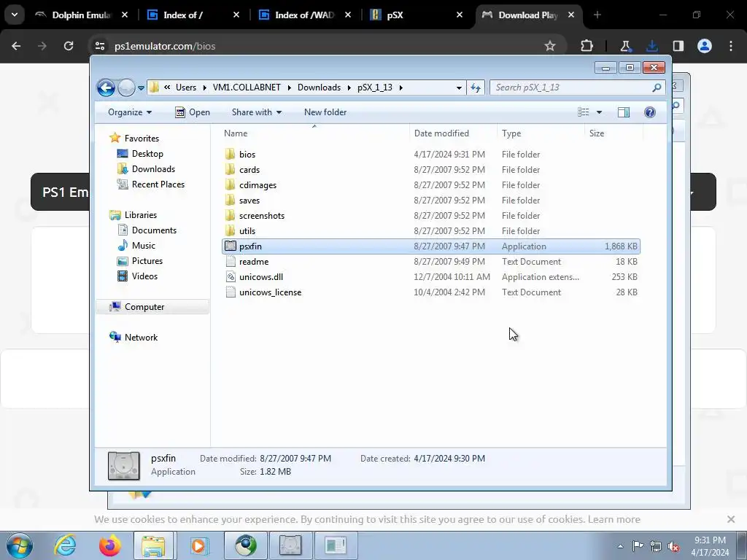This screenshot has height=560, width=747.
Task: Sort by Type column header
Action: click(541, 133)
